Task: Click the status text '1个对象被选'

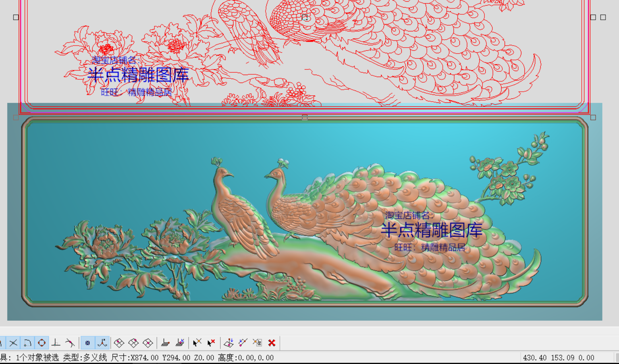Action: (37, 358)
